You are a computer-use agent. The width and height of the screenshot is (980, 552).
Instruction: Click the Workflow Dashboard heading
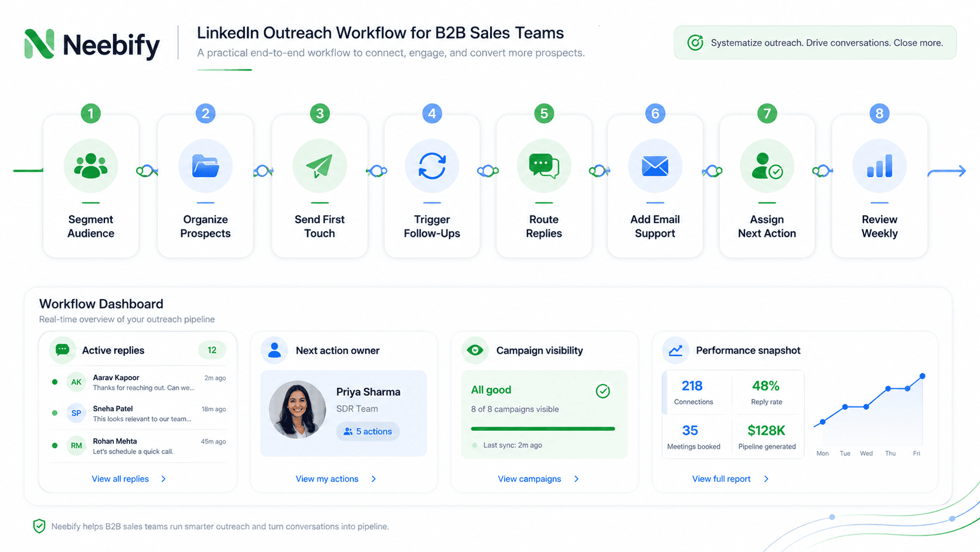click(x=101, y=304)
